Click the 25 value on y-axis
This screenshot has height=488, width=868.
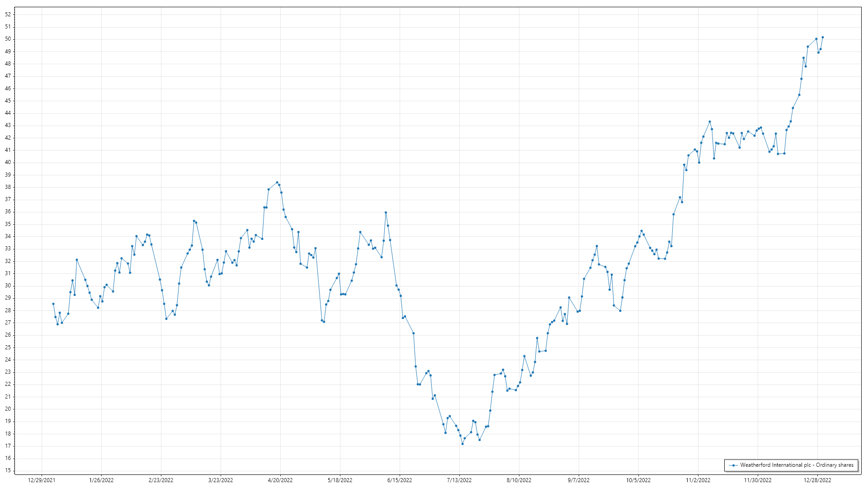pyautogui.click(x=8, y=347)
